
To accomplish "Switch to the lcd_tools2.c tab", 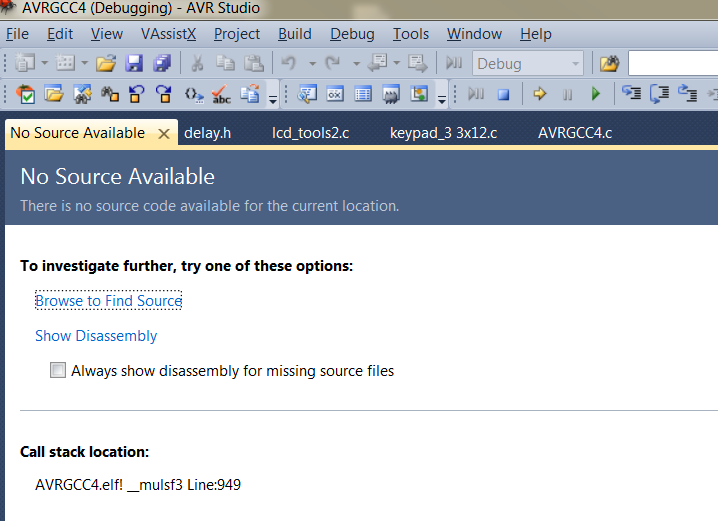I will pos(310,133).
